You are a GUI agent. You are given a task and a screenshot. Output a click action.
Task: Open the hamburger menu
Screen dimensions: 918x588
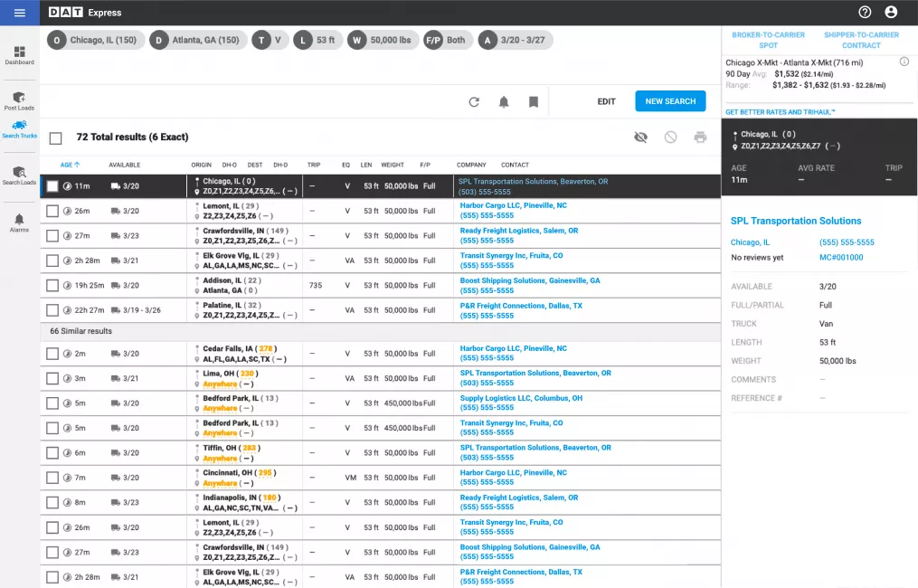pos(19,13)
